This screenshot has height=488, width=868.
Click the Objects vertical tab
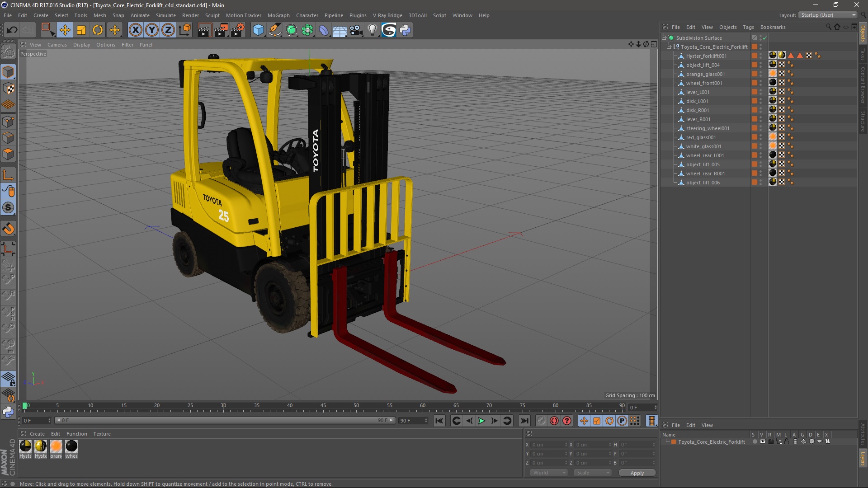[863, 33]
